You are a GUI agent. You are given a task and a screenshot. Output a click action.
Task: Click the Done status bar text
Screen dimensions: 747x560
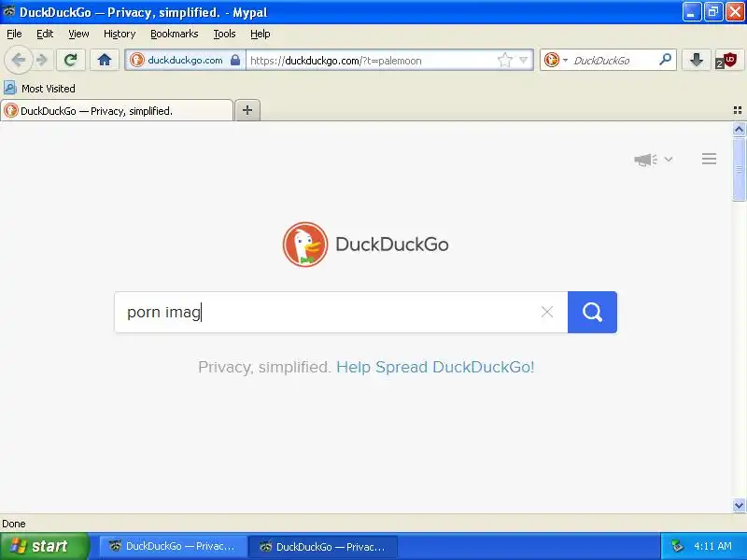pos(14,524)
